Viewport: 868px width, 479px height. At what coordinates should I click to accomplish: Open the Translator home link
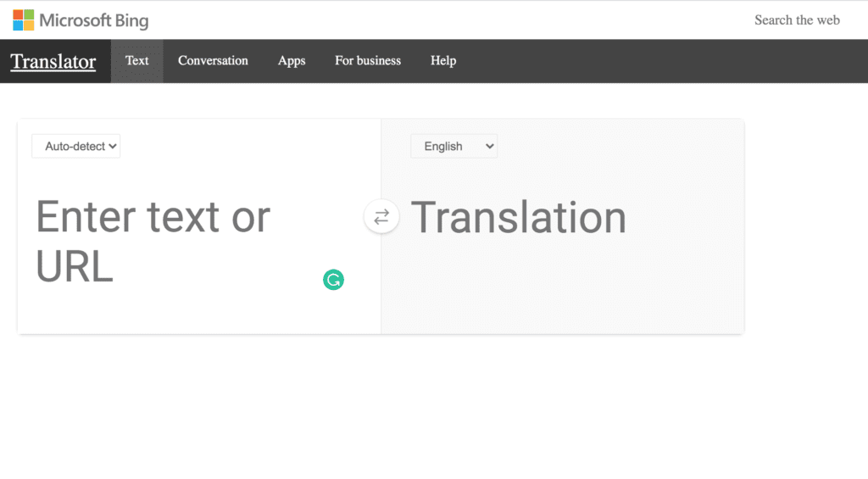tap(53, 61)
